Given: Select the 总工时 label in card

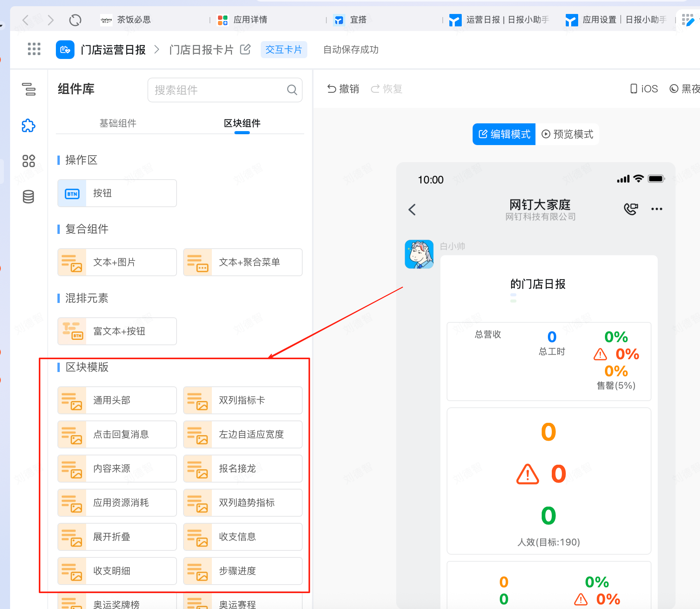Looking at the screenshot, I should click(x=552, y=351).
